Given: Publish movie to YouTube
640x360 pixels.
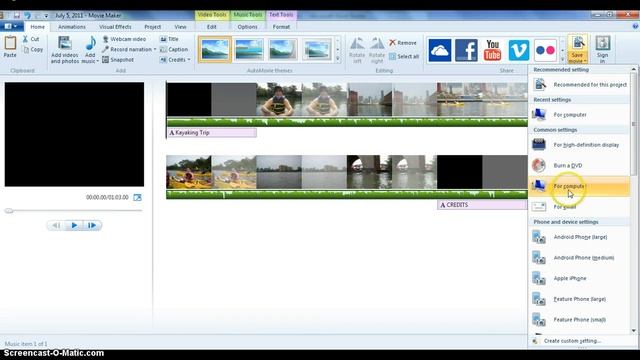Looking at the screenshot, I should [x=492, y=50].
